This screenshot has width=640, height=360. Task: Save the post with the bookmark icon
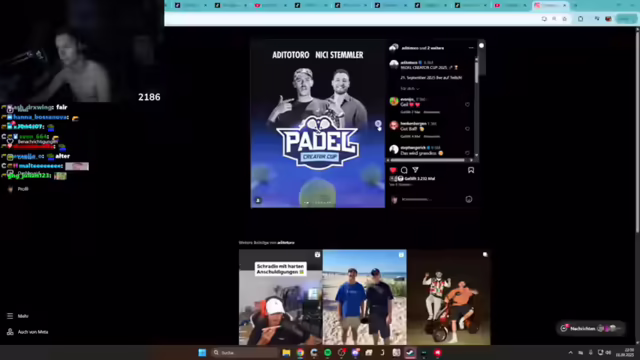tap(471, 170)
